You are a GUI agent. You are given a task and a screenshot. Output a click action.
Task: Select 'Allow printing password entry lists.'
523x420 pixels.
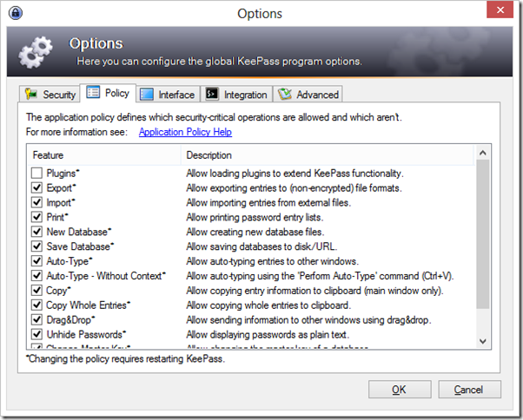(255, 218)
